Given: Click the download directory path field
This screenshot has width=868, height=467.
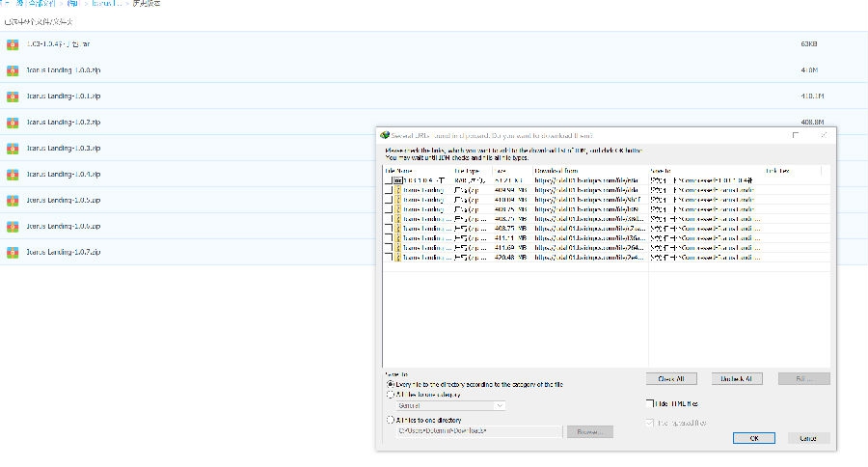Looking at the screenshot, I should pos(478,431).
